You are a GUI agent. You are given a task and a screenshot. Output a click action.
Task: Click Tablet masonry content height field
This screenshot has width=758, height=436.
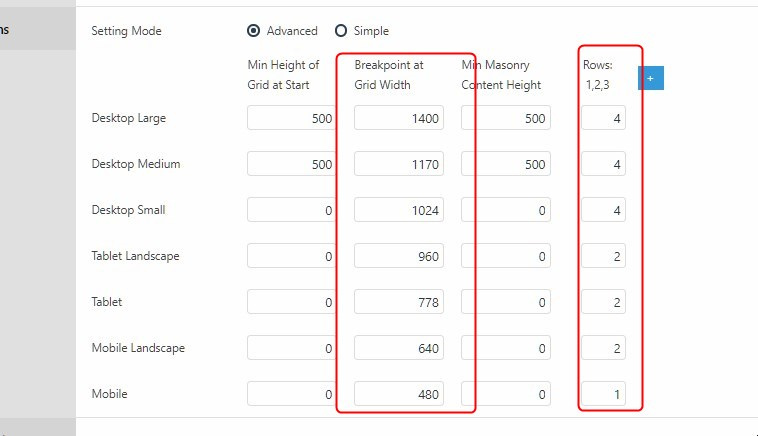click(x=506, y=302)
